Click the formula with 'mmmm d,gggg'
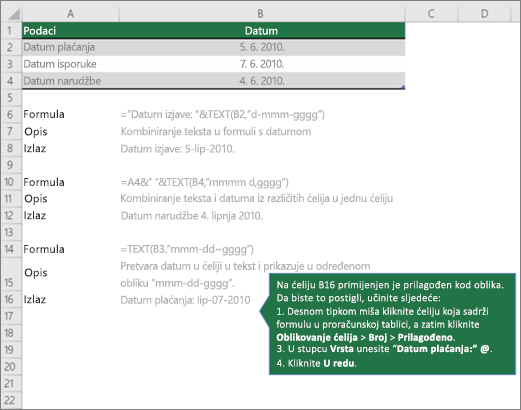521x410 pixels. coord(204,182)
